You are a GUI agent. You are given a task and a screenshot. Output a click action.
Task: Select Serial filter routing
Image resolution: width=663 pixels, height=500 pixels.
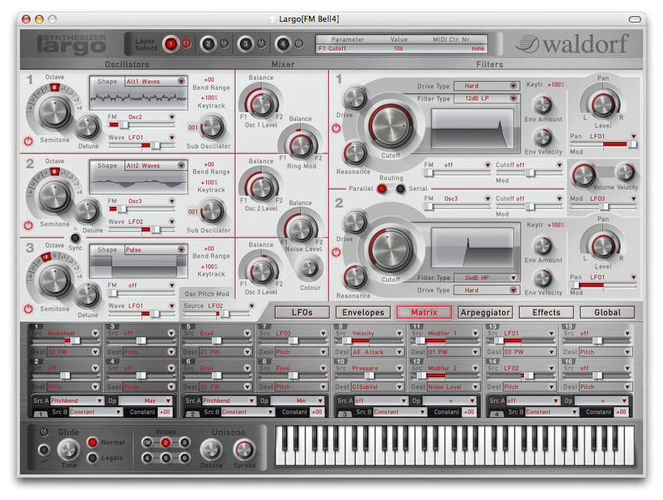[x=400, y=189]
